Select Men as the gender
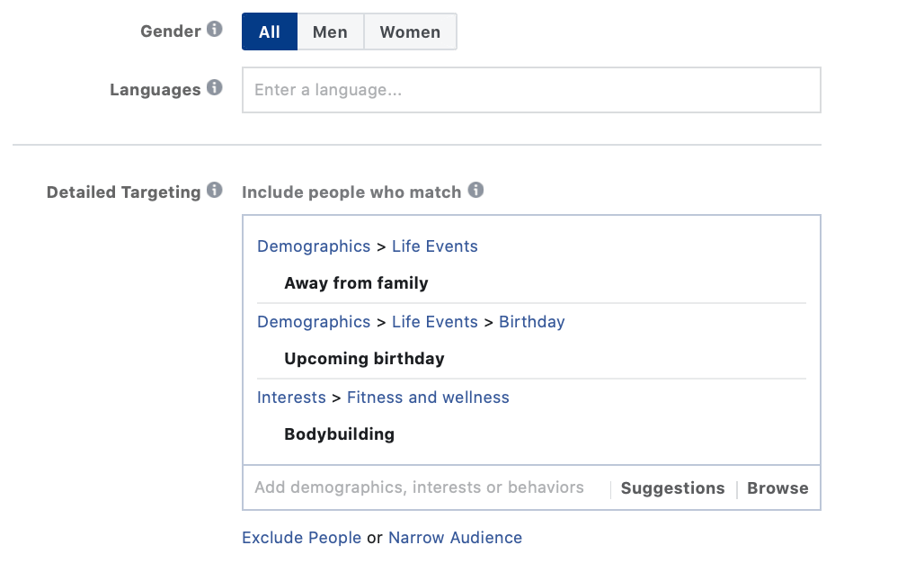This screenshot has height=563, width=924. pyautogui.click(x=330, y=32)
